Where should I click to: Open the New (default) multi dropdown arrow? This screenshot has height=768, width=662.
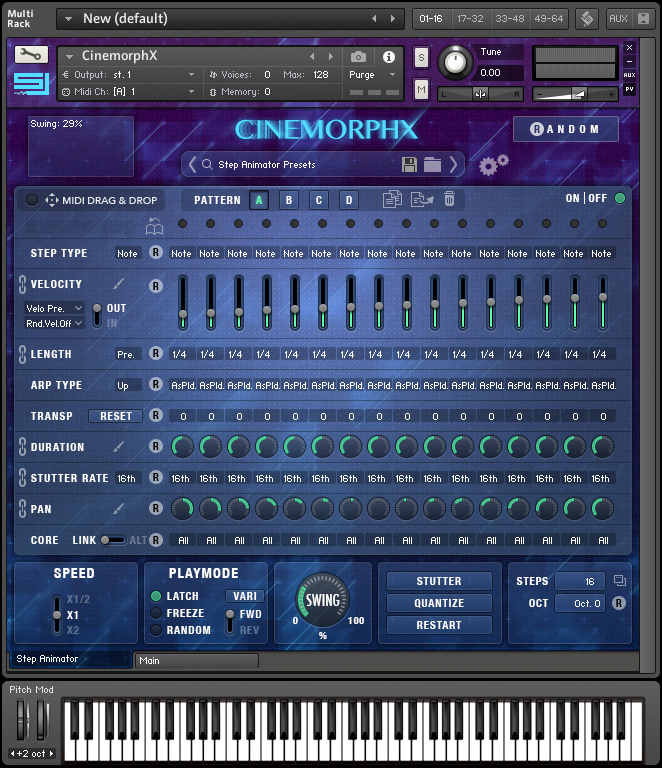point(69,19)
